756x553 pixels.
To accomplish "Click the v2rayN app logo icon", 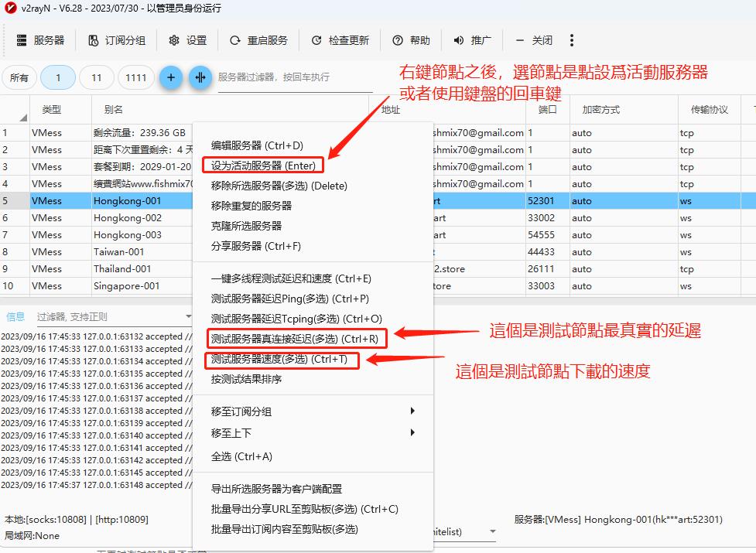I will click(x=10, y=8).
